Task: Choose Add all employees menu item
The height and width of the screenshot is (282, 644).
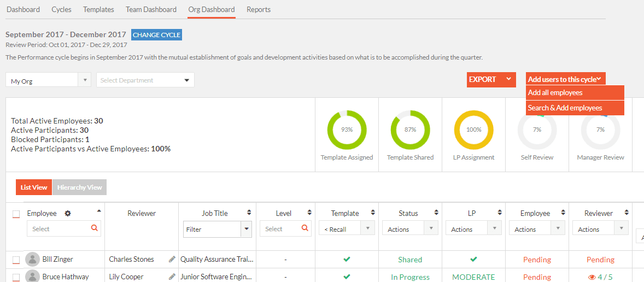Action: pyautogui.click(x=575, y=93)
